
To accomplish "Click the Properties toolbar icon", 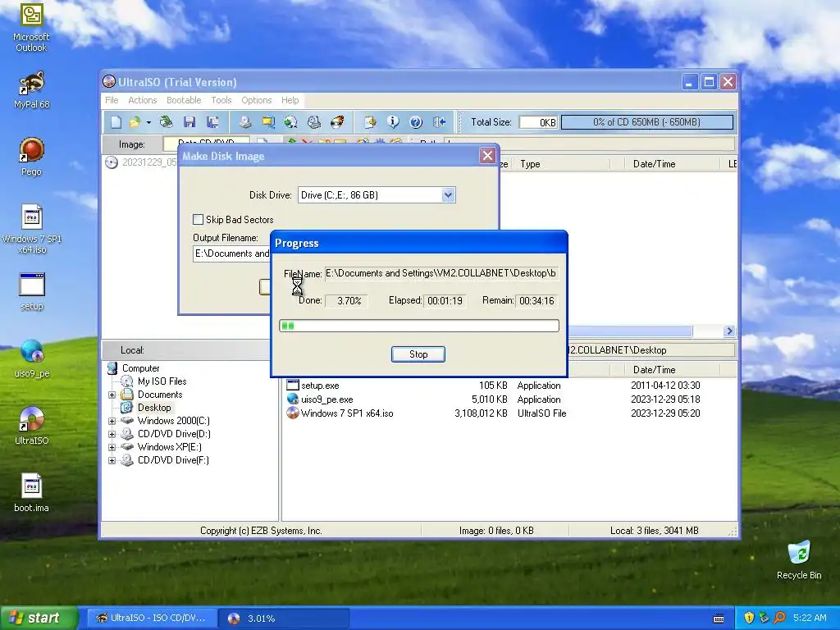I will 370,122.
